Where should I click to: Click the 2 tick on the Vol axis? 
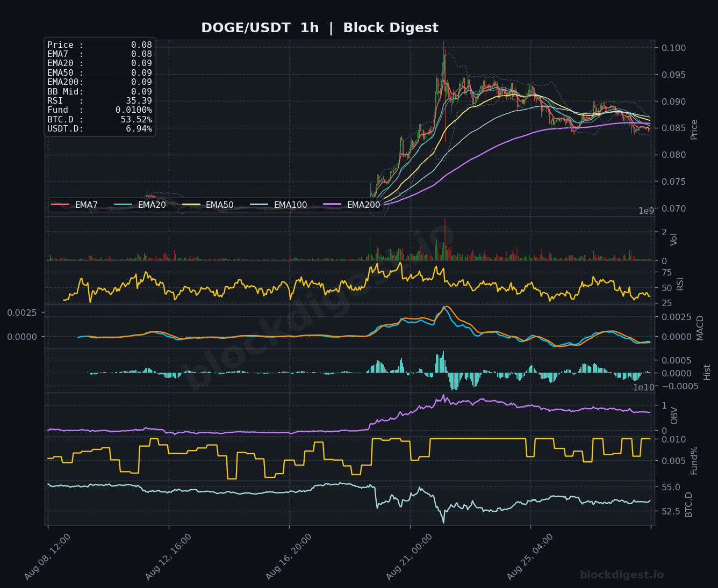(664, 232)
